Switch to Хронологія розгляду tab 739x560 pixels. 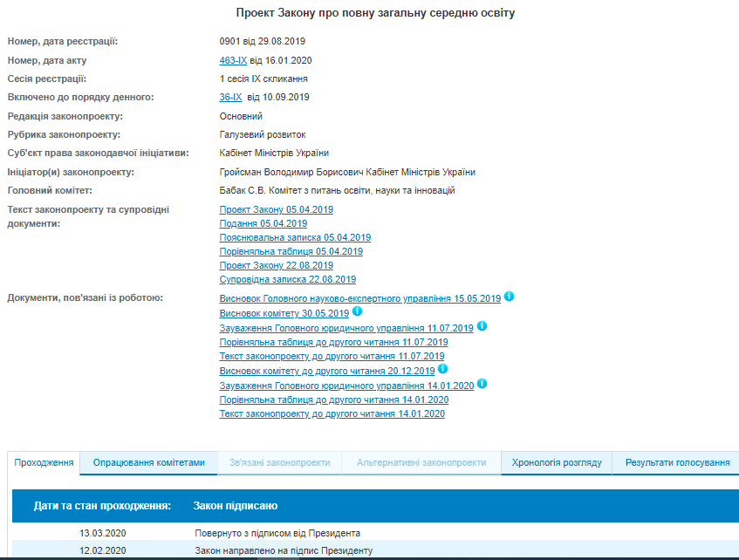pos(557,462)
